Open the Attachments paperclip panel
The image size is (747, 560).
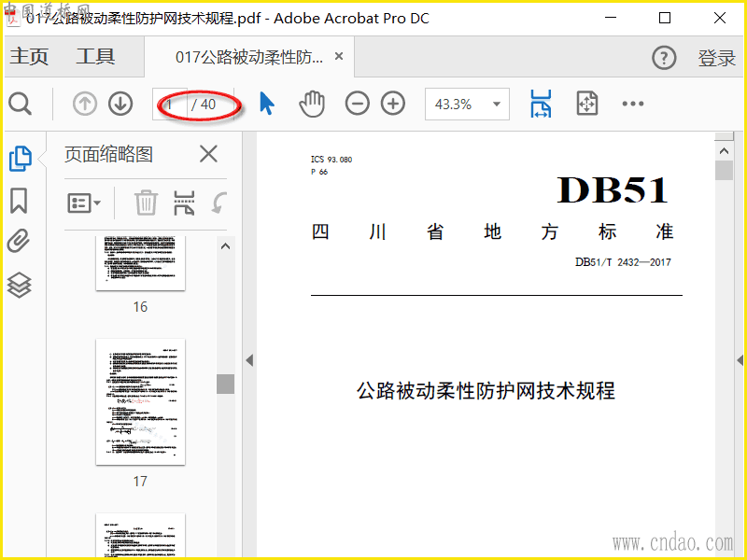19,241
